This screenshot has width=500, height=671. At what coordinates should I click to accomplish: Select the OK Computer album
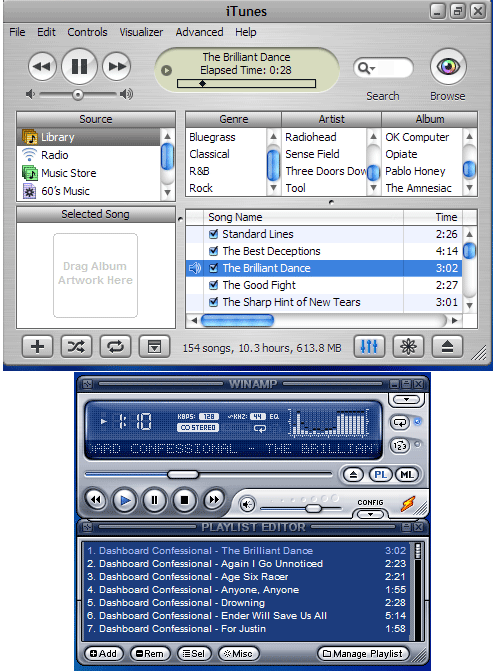(417, 137)
